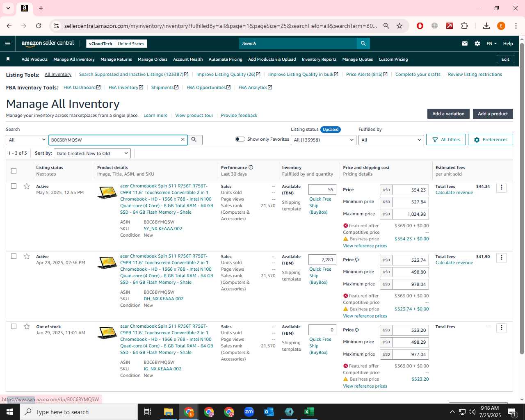Click the price refresh icon in IG_NX row
Image resolution: width=525 pixels, height=420 pixels.
[357, 330]
